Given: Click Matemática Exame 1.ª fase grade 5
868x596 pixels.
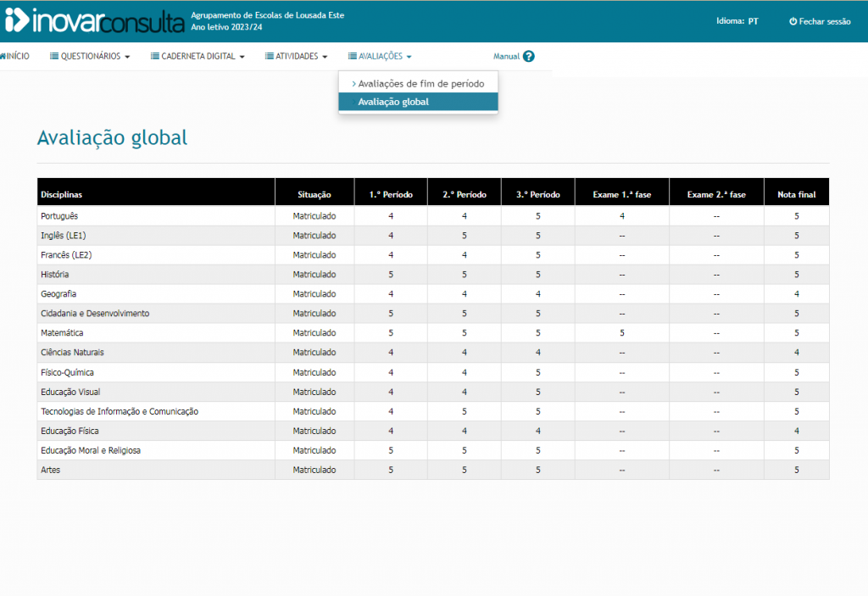Looking at the screenshot, I should point(622,333).
